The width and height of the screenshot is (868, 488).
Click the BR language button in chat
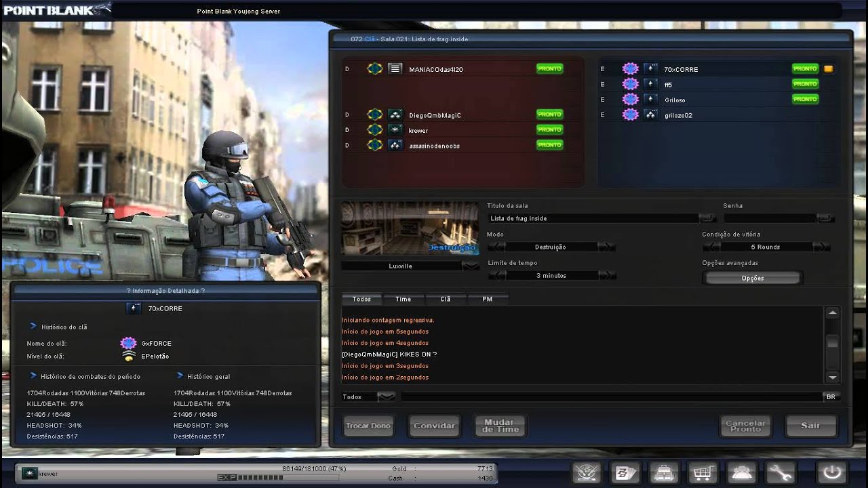831,396
